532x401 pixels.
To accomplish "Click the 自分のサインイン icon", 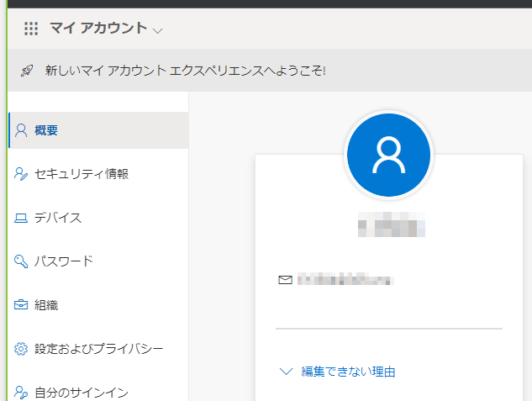I will pyautogui.click(x=22, y=392).
